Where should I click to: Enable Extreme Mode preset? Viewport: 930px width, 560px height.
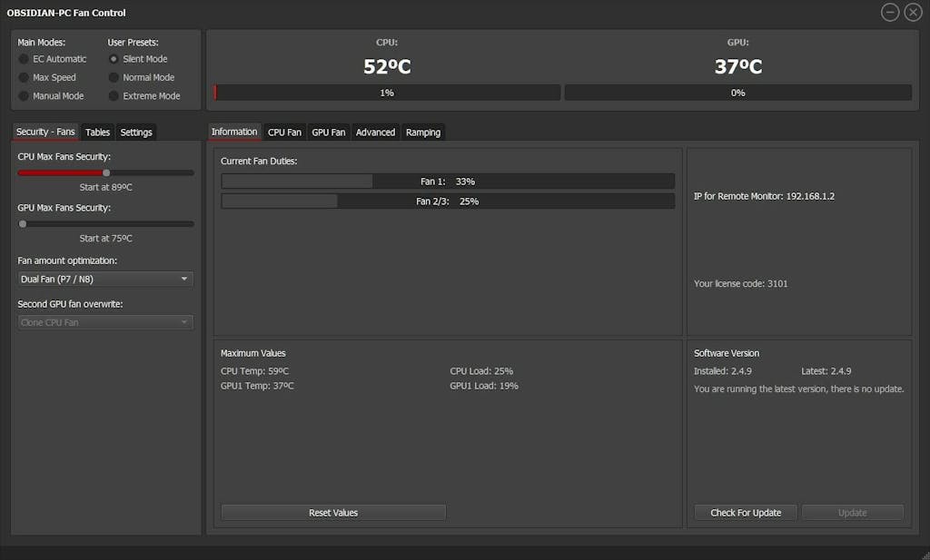pyautogui.click(x=114, y=95)
